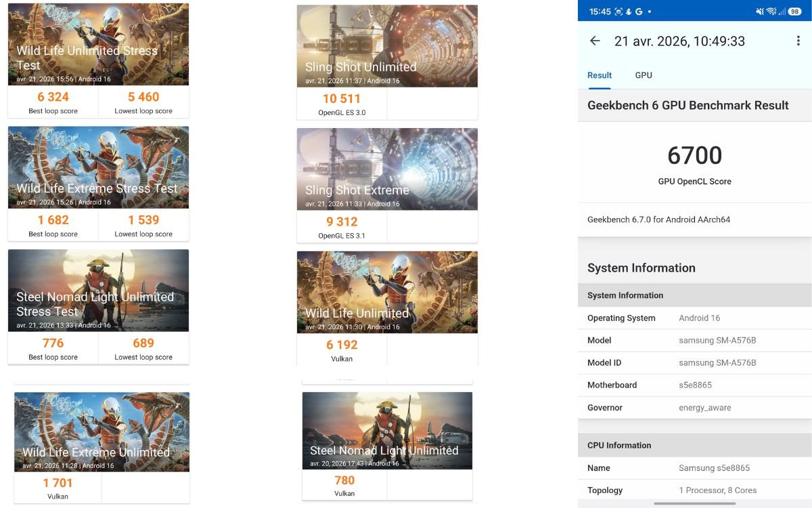Select the Result tab

point(600,75)
